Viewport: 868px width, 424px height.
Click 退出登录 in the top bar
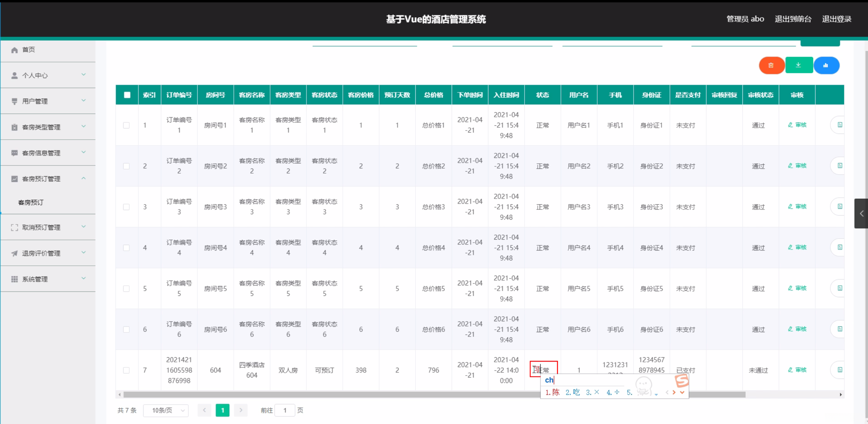(x=836, y=19)
